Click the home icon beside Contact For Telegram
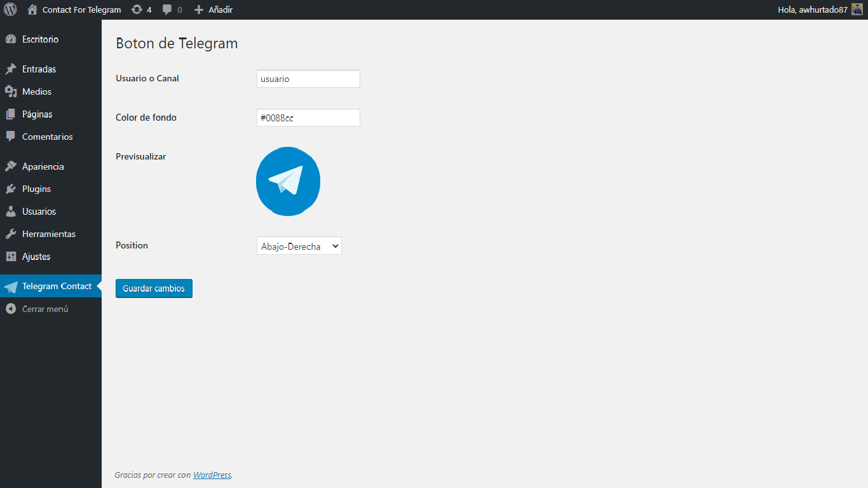This screenshot has width=868, height=488. pyautogui.click(x=32, y=10)
